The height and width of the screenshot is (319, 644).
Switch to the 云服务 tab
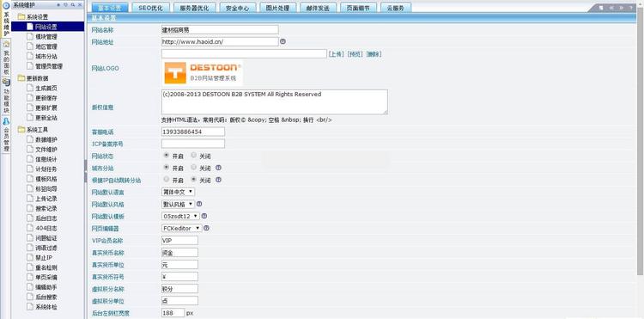pos(396,8)
